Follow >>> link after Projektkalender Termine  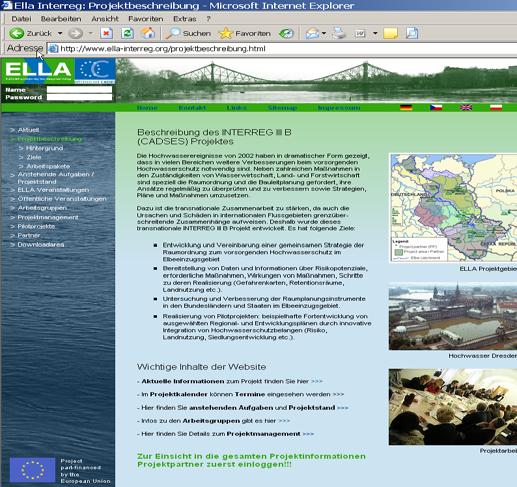pyautogui.click(x=338, y=394)
